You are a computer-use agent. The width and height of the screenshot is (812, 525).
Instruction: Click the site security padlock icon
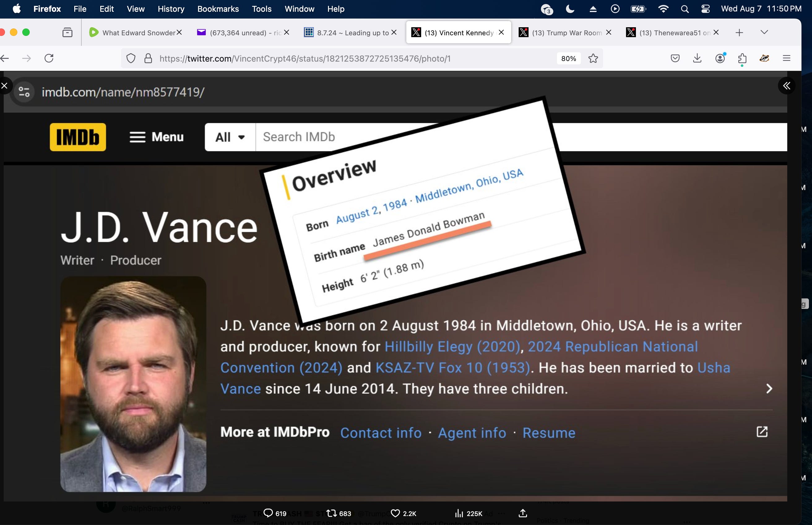tap(148, 58)
